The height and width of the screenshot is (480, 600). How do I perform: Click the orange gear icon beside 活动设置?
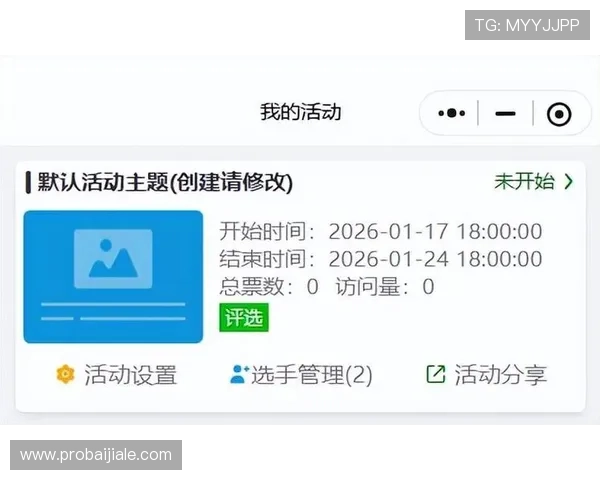point(65,374)
